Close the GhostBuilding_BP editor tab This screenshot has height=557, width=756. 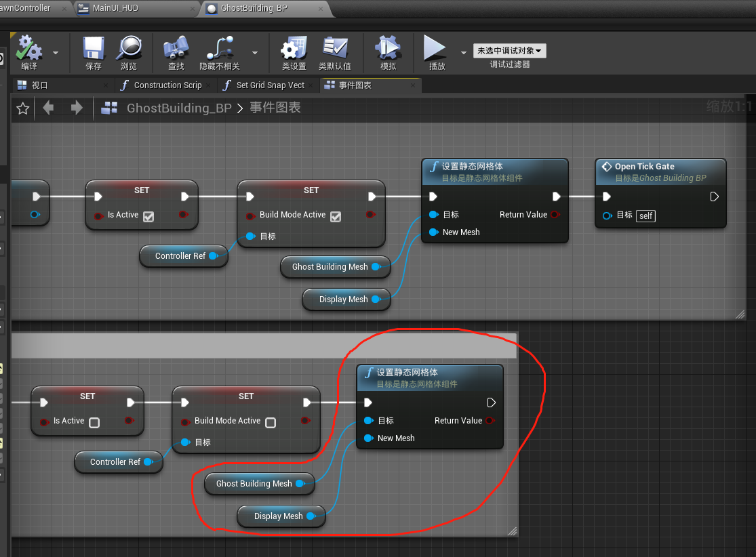(321, 9)
